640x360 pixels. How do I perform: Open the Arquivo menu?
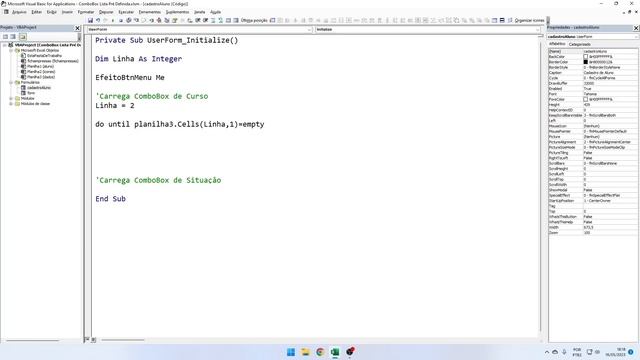click(x=19, y=12)
